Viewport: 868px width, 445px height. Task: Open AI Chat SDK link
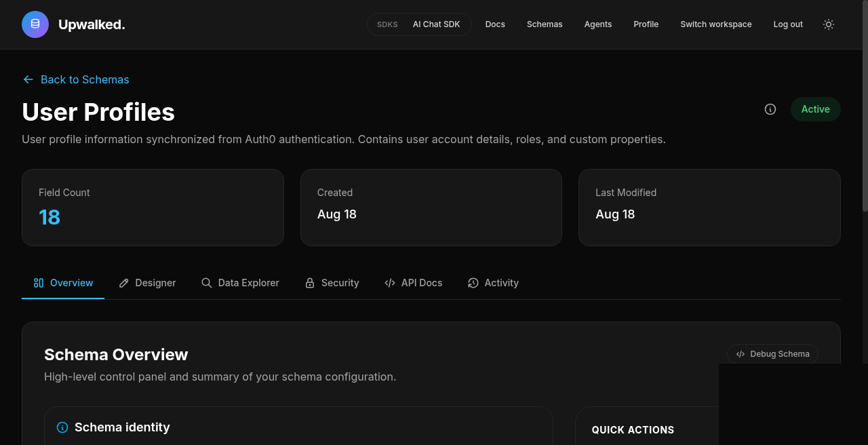[x=437, y=24]
